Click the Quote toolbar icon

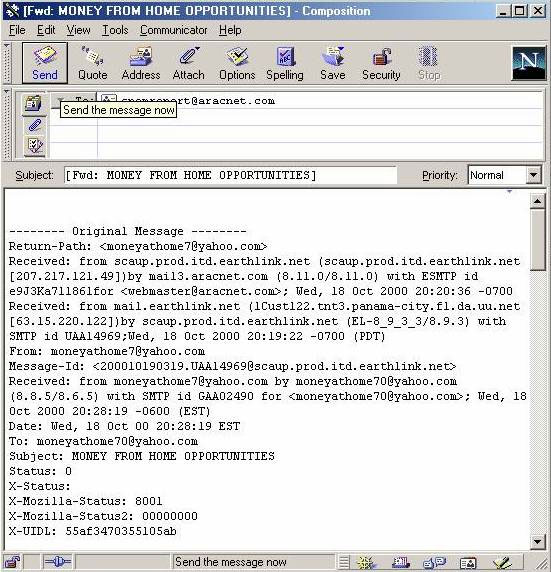(x=92, y=63)
